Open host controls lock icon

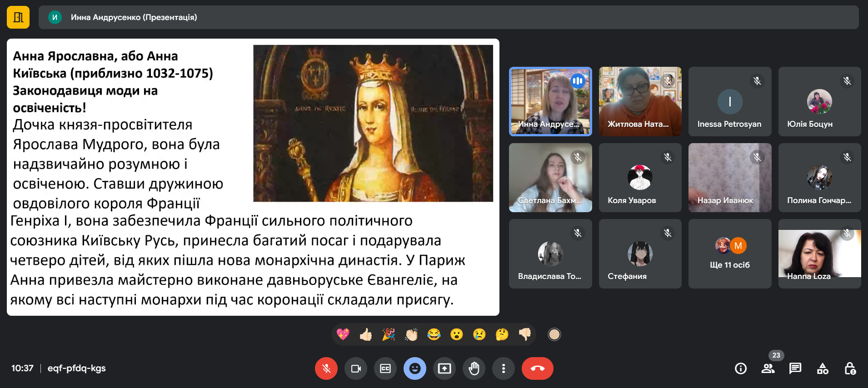850,368
